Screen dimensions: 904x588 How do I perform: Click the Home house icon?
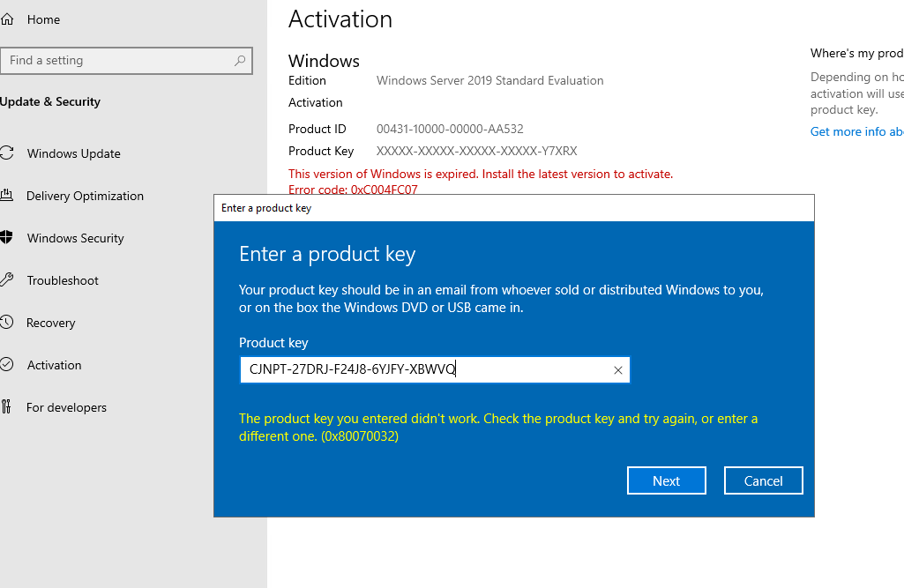7,19
